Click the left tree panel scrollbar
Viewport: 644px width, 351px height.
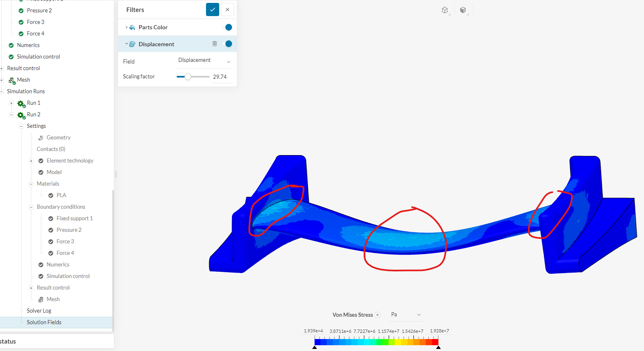(113, 261)
